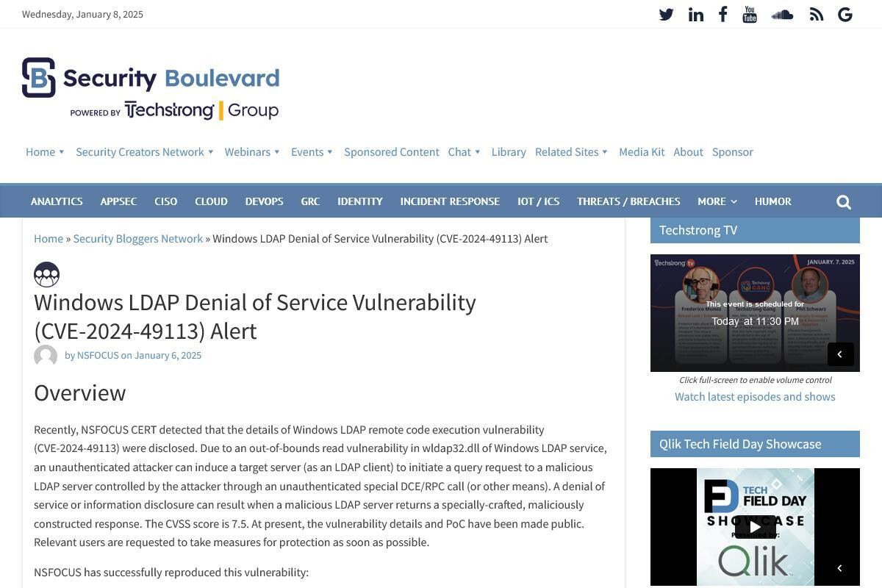Open the MORE category dropdown
Screen dimensions: 882x588
click(717, 201)
